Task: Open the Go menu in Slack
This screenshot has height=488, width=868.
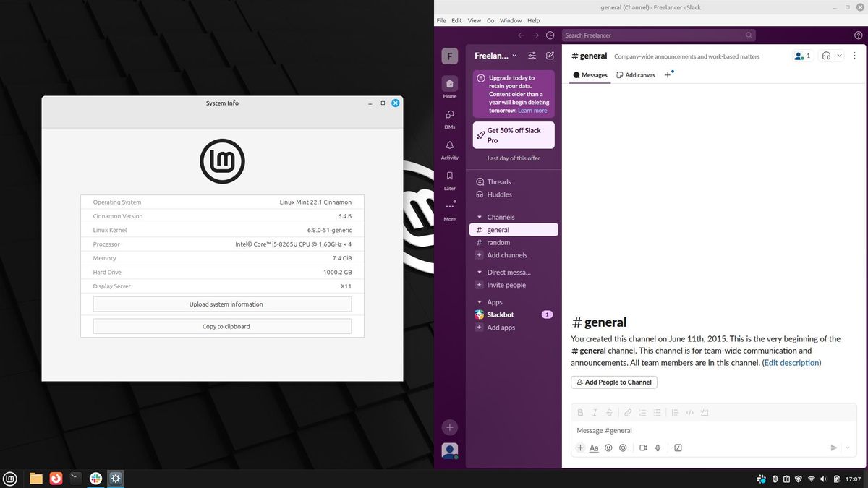Action: coord(490,20)
